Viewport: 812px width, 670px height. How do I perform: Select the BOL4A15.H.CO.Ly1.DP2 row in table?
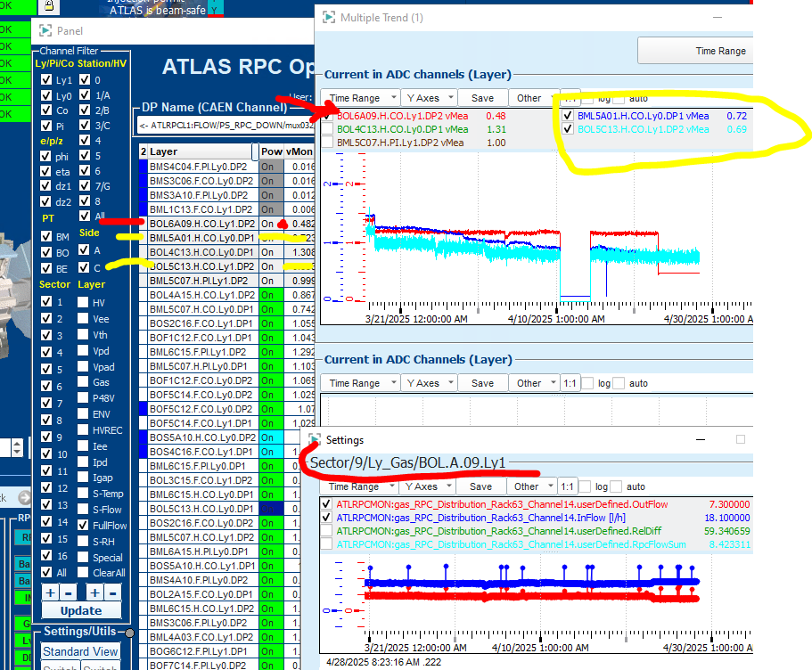[x=202, y=295]
